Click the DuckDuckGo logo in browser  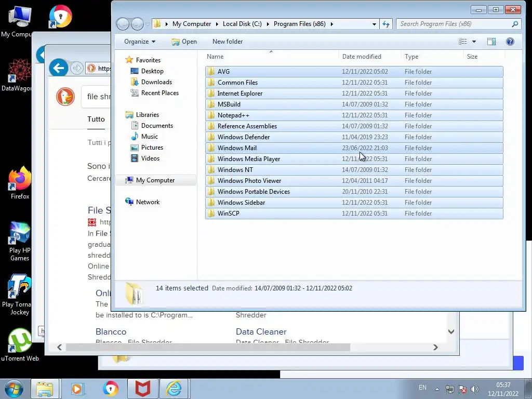click(x=65, y=97)
